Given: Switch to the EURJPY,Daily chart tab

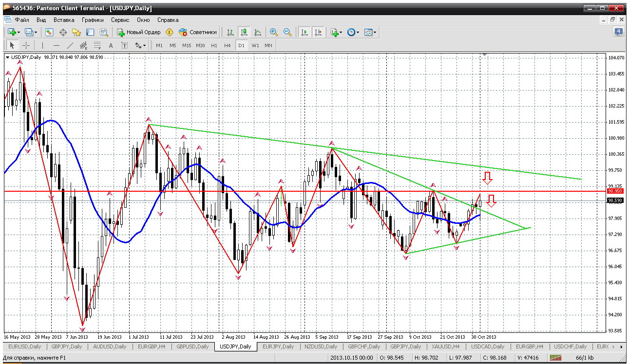Looking at the screenshot, I should (278, 346).
